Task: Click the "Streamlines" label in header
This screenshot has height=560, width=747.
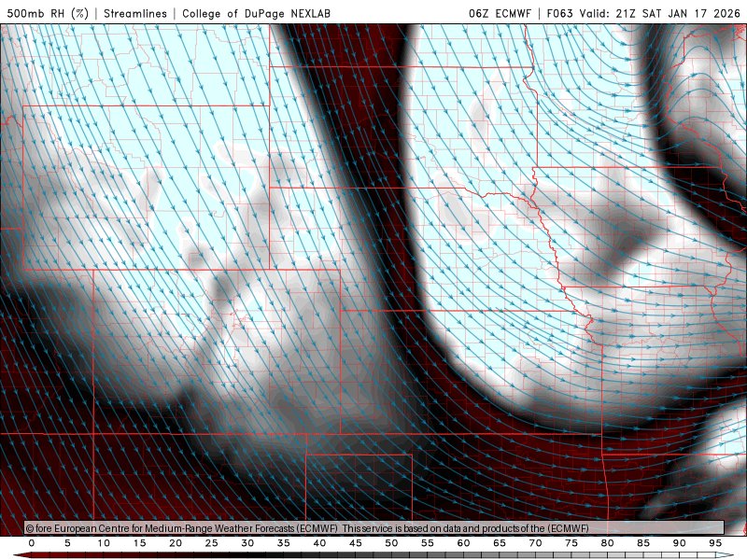Action: pos(135,13)
